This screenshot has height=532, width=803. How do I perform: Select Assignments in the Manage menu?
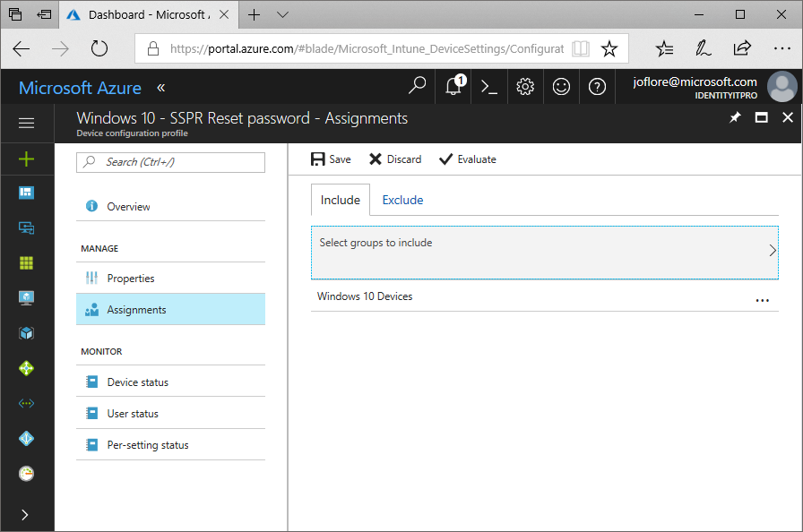click(170, 310)
